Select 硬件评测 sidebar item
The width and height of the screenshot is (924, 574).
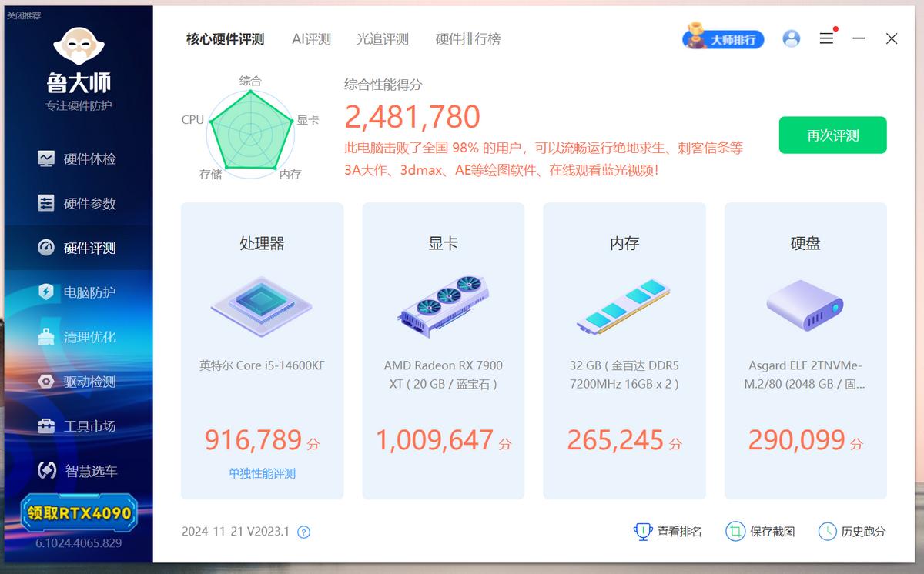pos(78,249)
